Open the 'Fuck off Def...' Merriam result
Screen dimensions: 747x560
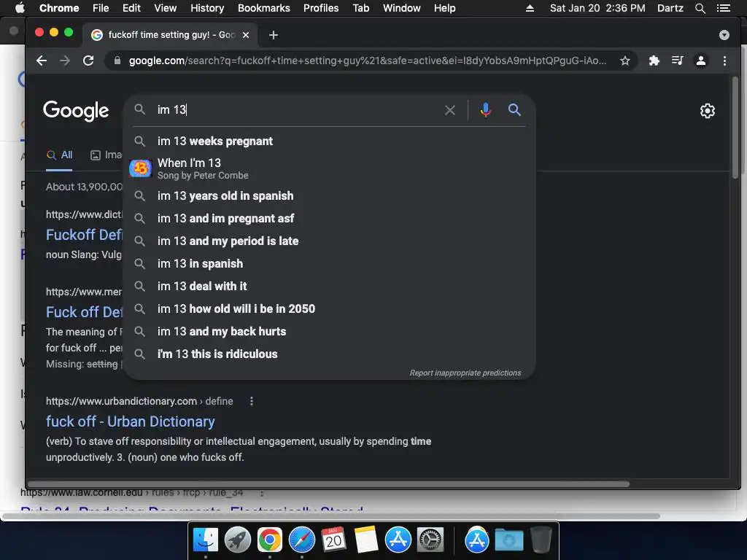pyautogui.click(x=84, y=312)
